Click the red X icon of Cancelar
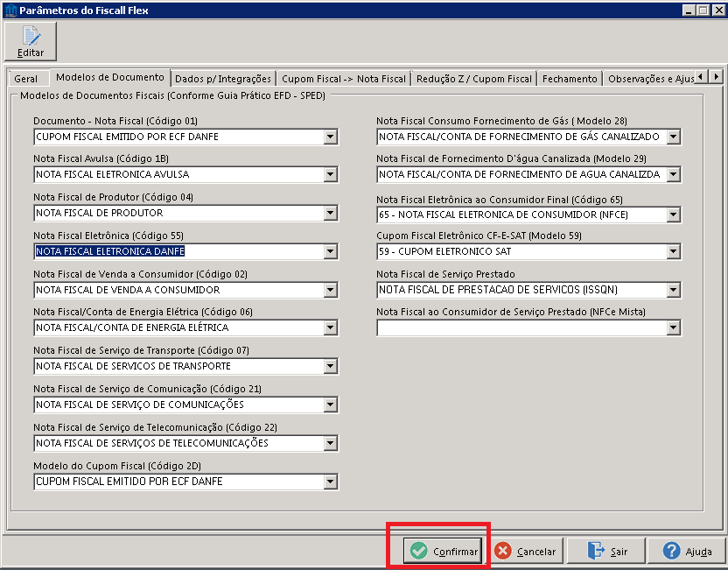 pos(503,551)
